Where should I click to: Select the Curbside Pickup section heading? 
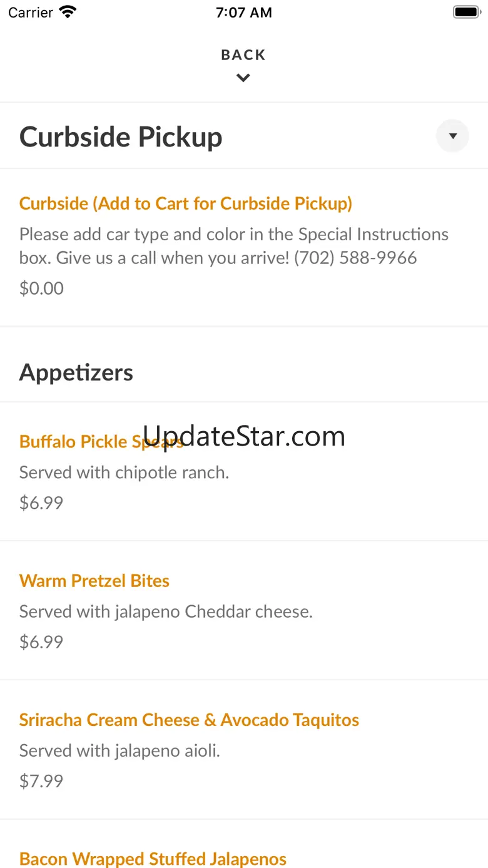[x=121, y=136]
